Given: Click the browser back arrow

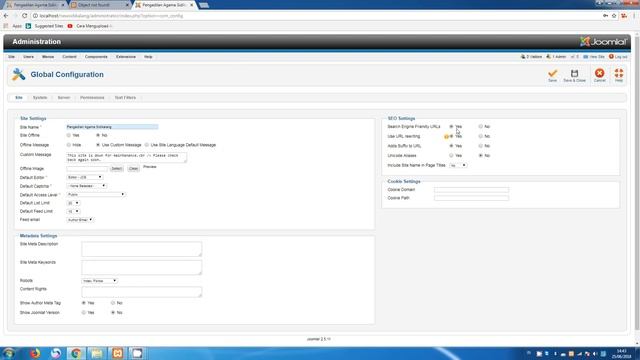Looking at the screenshot, I should (x=6, y=16).
